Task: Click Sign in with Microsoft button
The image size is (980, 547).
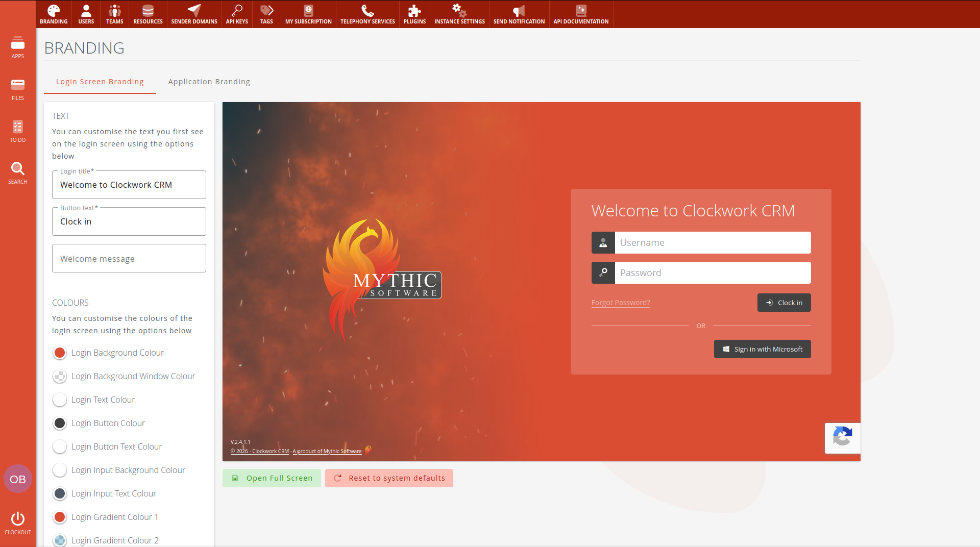Action: point(763,349)
